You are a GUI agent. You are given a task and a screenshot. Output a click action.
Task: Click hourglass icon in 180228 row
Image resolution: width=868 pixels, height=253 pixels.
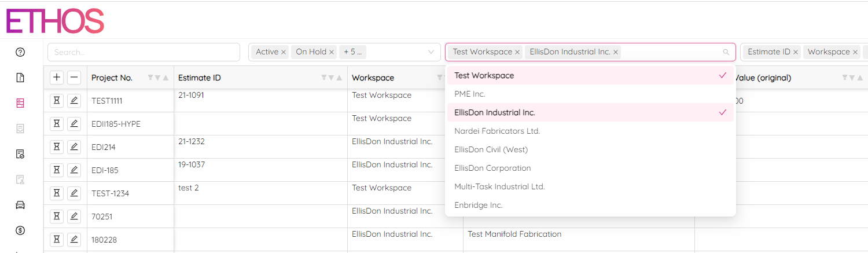point(57,239)
